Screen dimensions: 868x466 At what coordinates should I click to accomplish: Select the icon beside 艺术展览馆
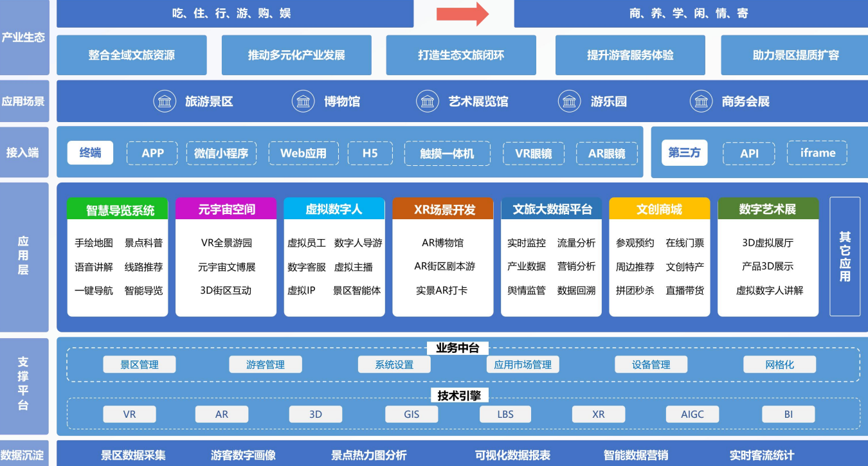[428, 102]
